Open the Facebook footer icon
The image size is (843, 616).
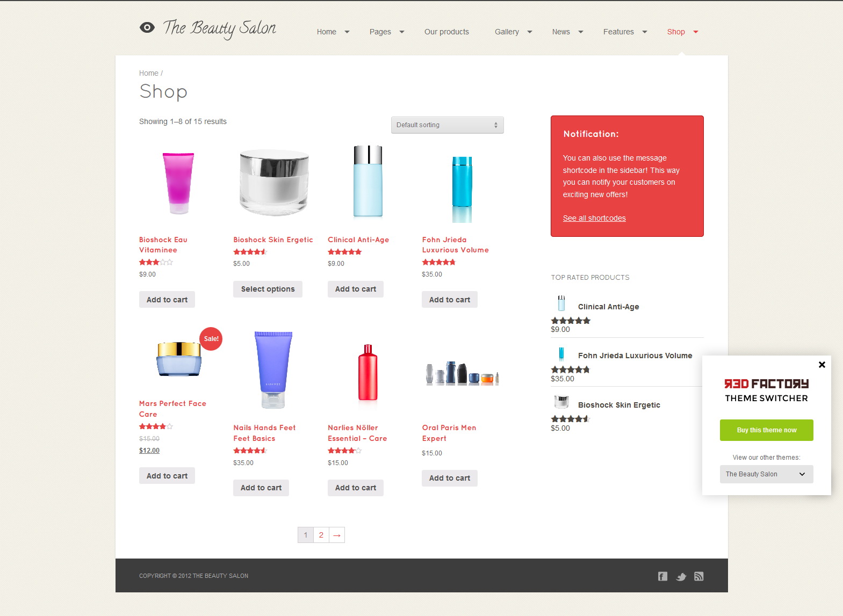point(662,576)
